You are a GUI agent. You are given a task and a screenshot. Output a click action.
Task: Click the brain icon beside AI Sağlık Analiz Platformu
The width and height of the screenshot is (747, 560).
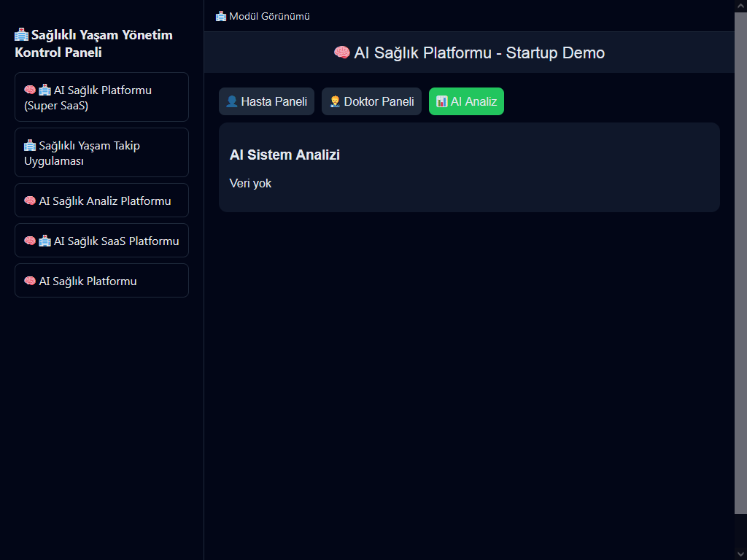click(x=30, y=201)
